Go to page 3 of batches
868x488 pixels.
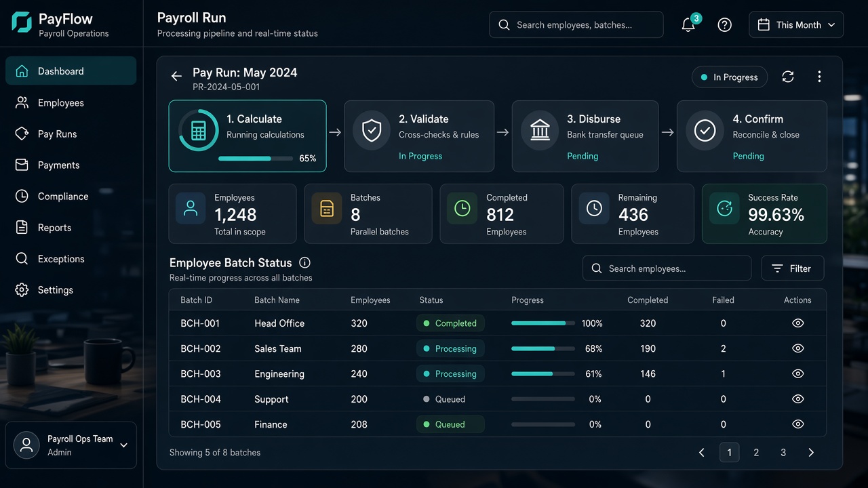pos(783,453)
